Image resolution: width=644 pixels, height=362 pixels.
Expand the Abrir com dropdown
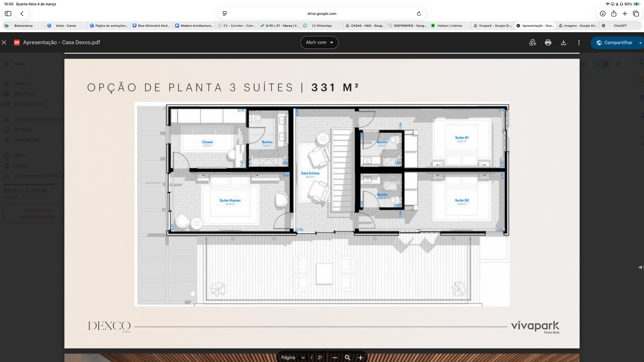(x=319, y=42)
